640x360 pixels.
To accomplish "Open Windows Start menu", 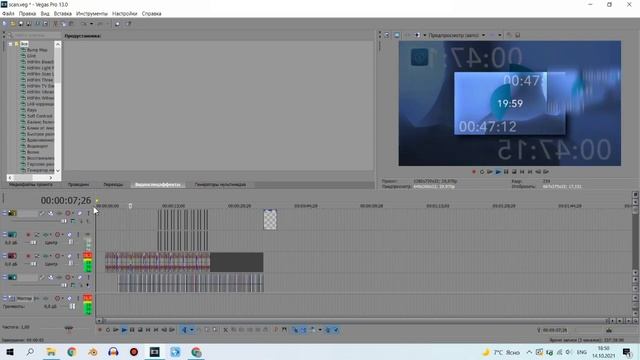I will click(10, 352).
